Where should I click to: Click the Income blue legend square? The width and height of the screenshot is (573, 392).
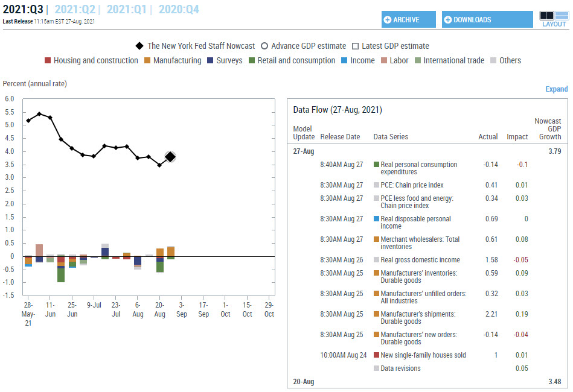coord(345,60)
